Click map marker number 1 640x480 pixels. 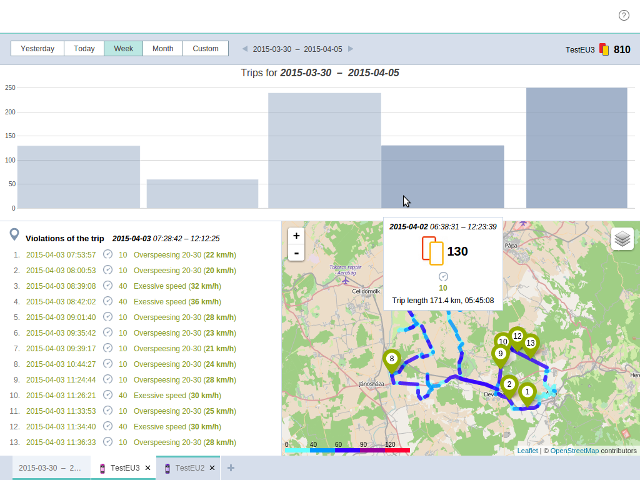527,394
